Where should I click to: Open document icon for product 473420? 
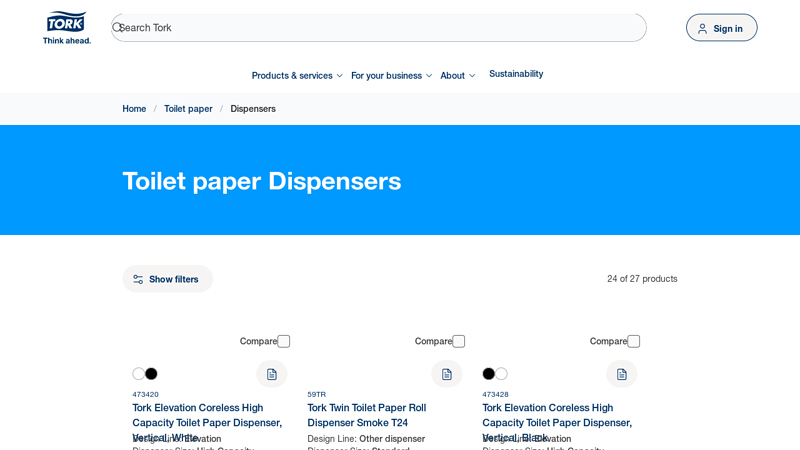click(272, 374)
